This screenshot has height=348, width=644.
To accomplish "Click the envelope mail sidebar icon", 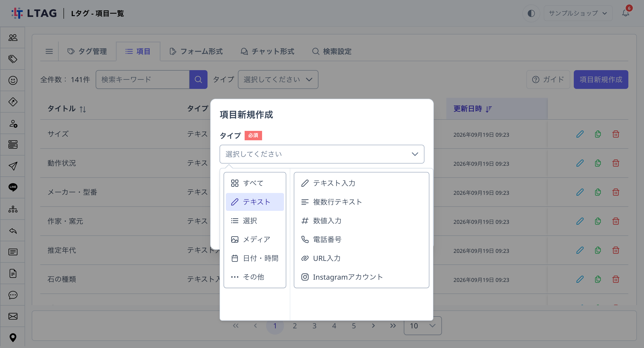I will coord(13,316).
